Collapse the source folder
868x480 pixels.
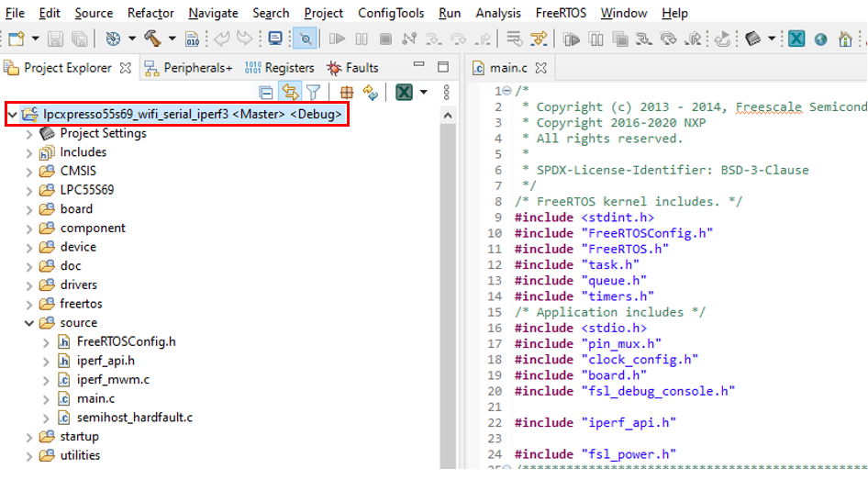[x=29, y=323]
